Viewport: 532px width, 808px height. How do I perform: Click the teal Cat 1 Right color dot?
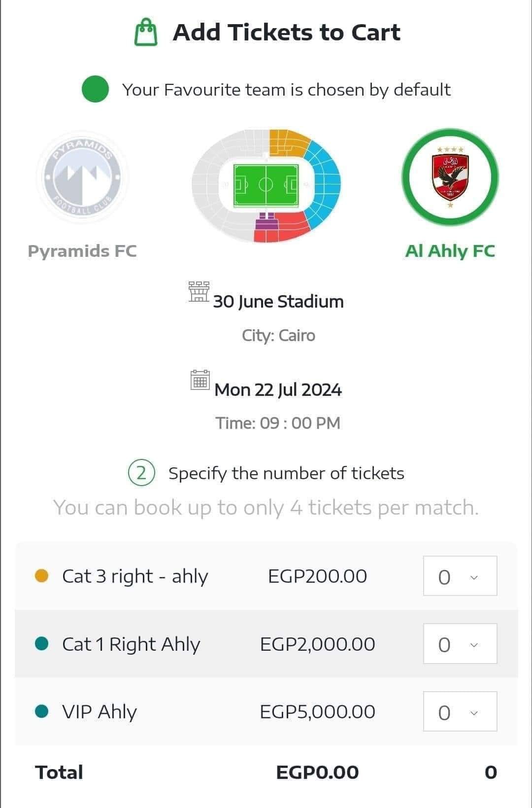point(42,643)
